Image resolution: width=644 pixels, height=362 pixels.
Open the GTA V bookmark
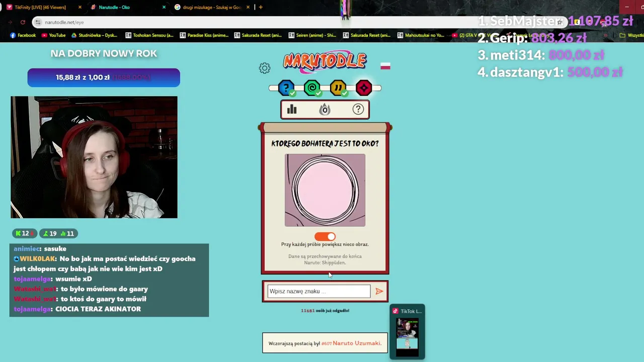click(475, 35)
